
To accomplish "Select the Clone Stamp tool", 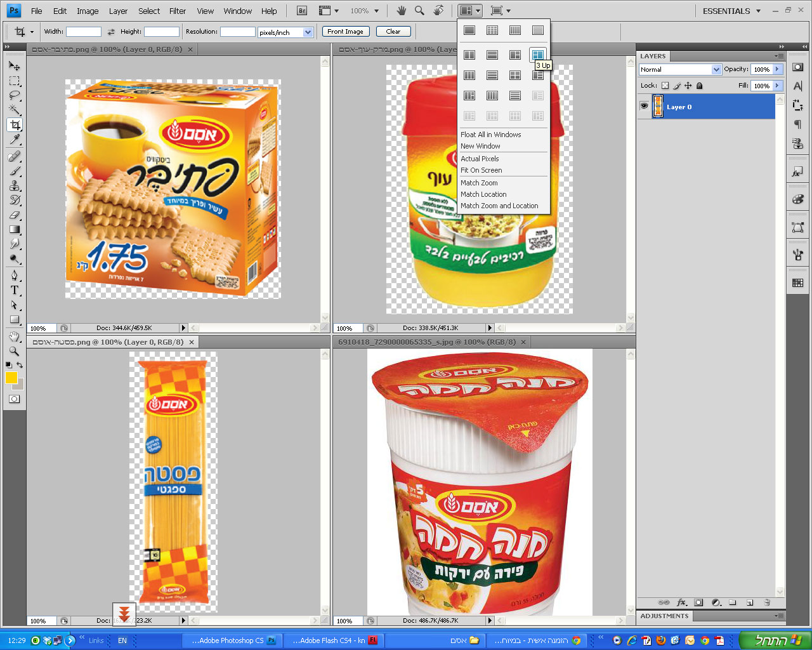I will pos(15,185).
